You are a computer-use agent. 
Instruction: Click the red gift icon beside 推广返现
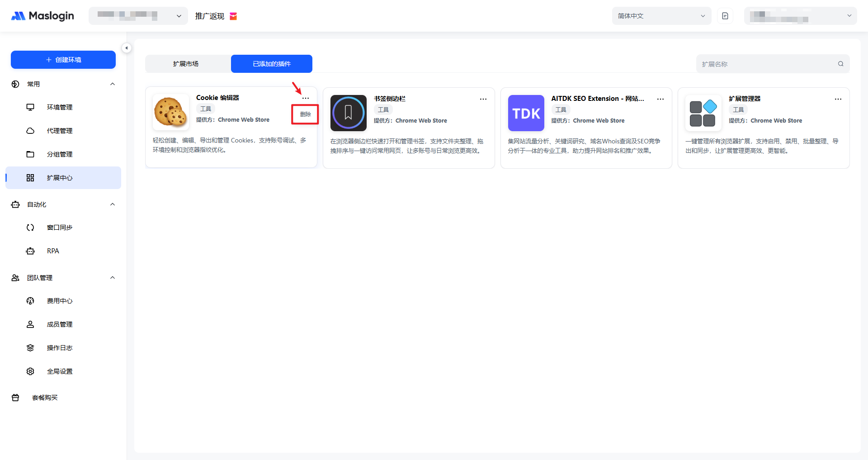click(233, 16)
